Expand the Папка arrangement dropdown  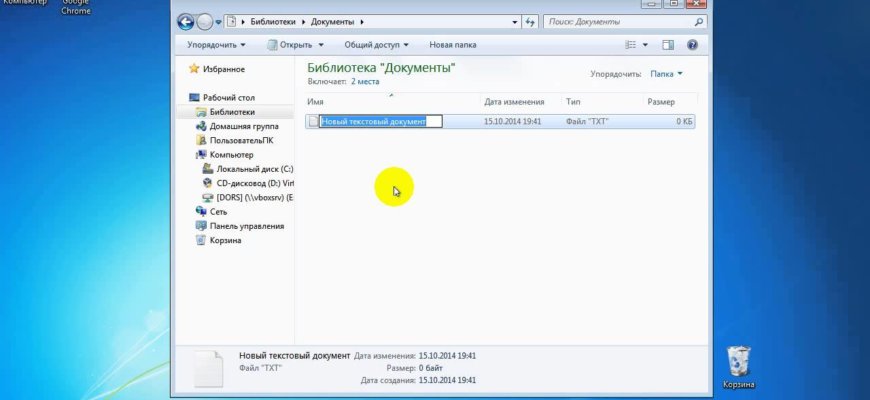[667, 73]
